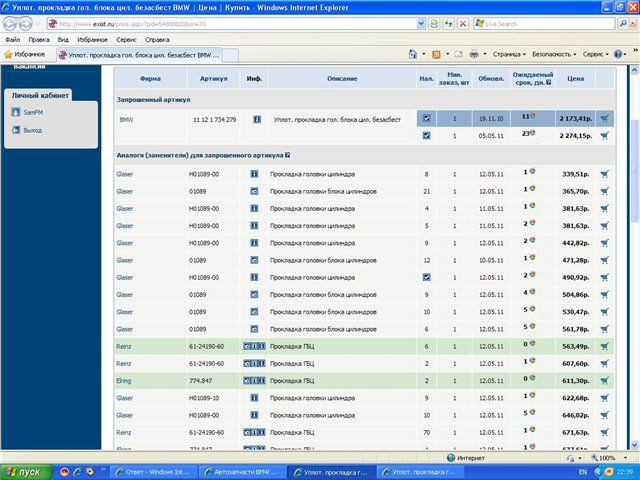Open the Вид menu
Screen dimensions: 640x480
[63, 40]
